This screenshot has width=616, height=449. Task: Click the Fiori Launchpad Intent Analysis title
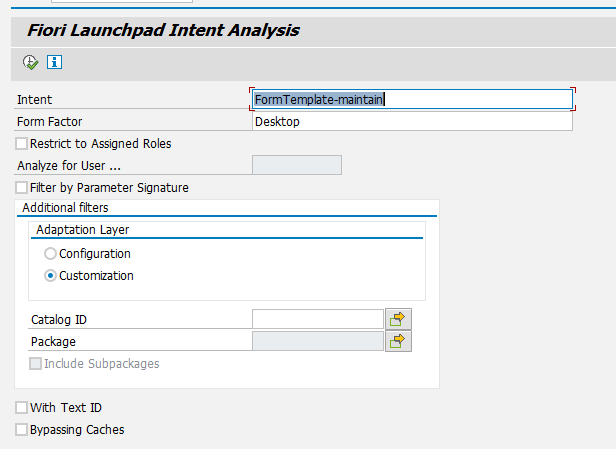click(x=163, y=30)
